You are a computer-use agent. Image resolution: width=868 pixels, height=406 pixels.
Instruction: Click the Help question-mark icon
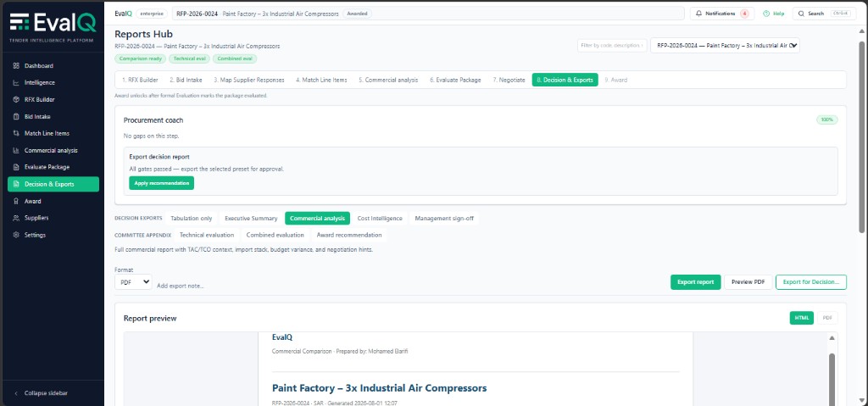point(766,14)
